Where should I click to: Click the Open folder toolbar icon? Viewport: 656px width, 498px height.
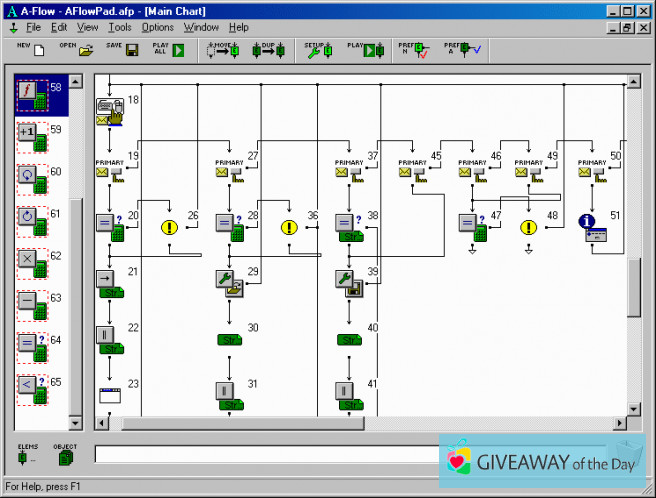86,50
